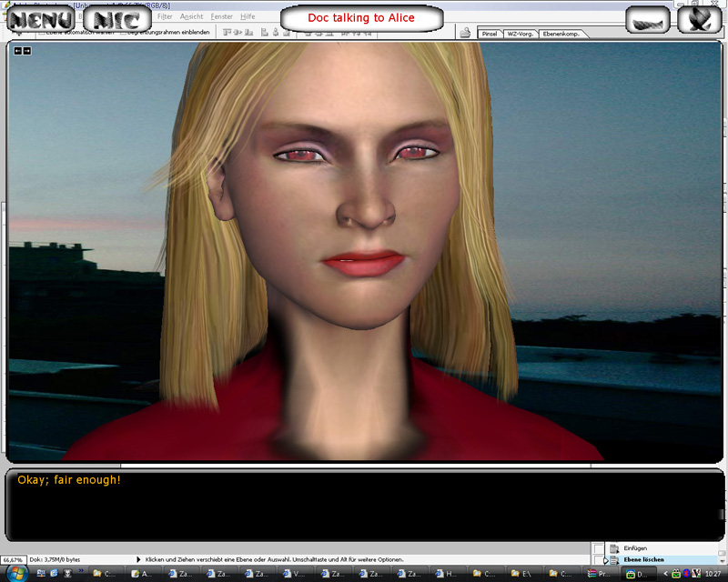This screenshot has width=728, height=582.
Task: Open the Ansicht menu in Photoshop
Action: 191,16
